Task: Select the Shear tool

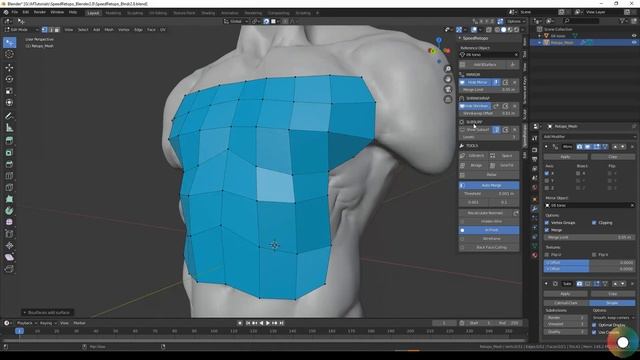Action: [9, 257]
